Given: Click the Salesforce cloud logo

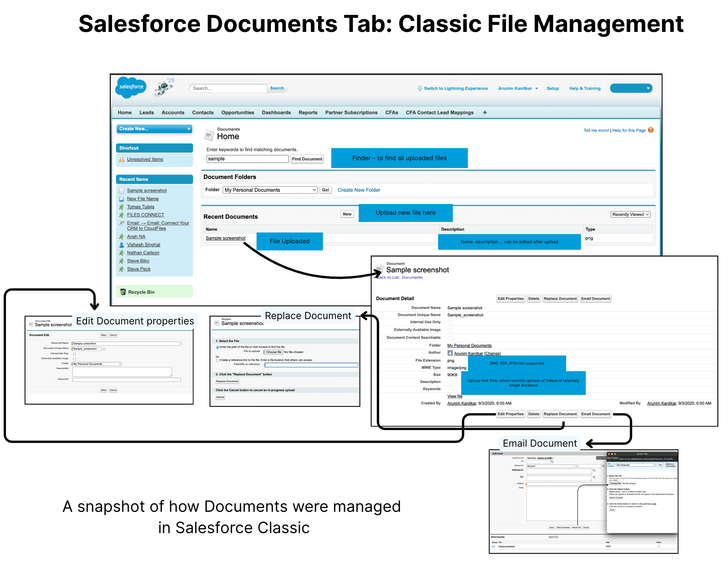Looking at the screenshot, I should pos(131,87).
